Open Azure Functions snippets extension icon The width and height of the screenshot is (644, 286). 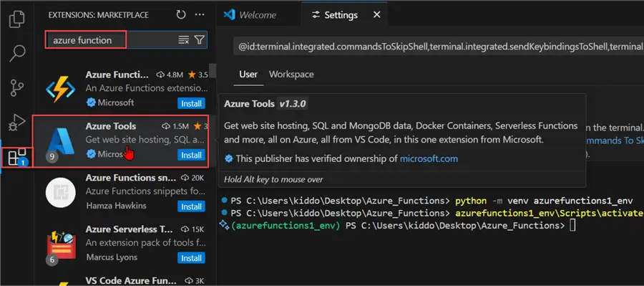pos(60,192)
